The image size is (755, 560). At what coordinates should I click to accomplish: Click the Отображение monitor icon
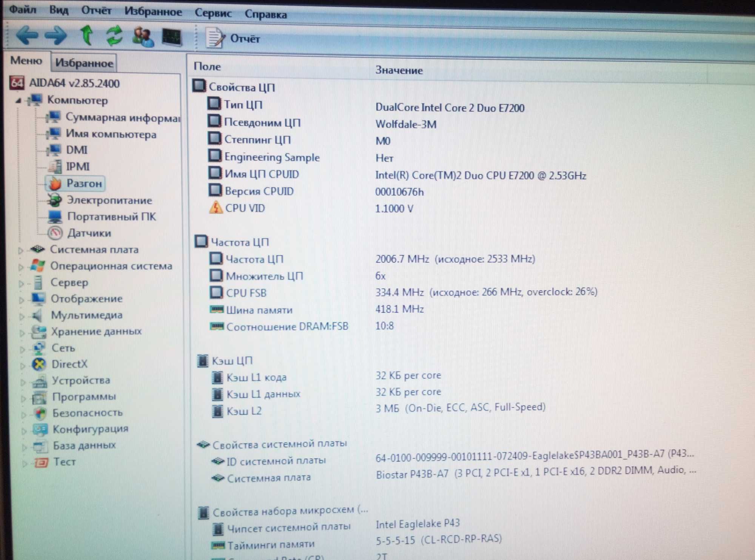coord(39,298)
